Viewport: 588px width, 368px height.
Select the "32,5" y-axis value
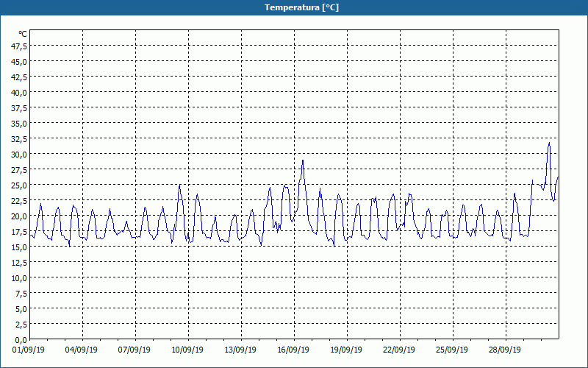(19, 139)
